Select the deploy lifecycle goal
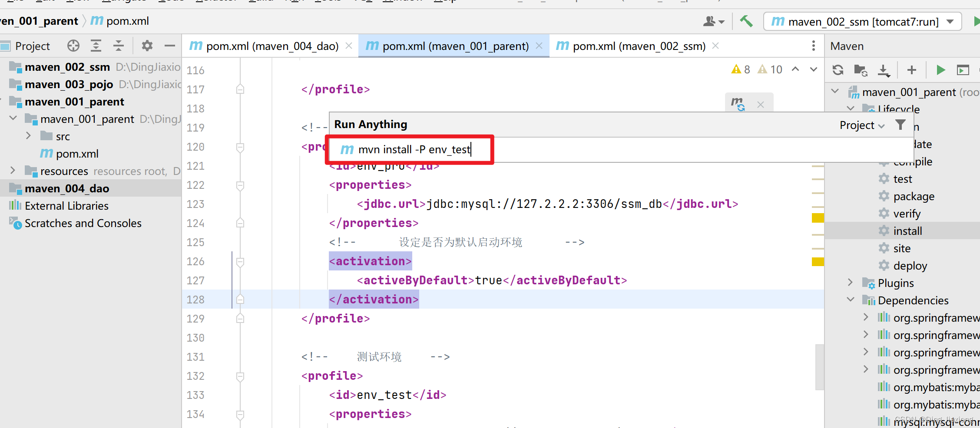This screenshot has height=428, width=980. (910, 266)
